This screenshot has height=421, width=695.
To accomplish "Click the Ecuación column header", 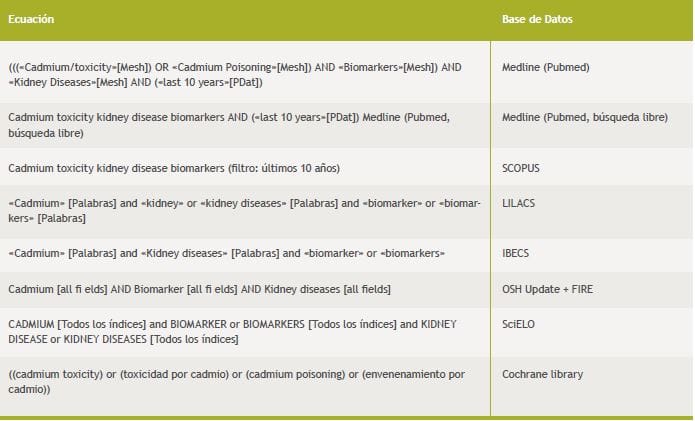I will tap(31, 19).
